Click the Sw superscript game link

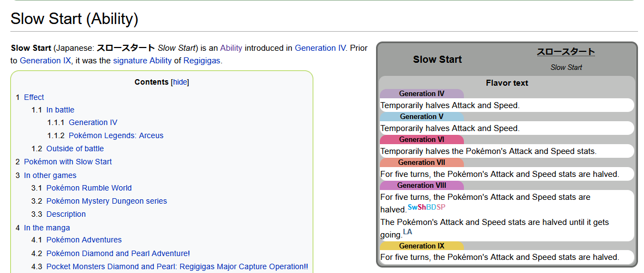pyautogui.click(x=412, y=207)
